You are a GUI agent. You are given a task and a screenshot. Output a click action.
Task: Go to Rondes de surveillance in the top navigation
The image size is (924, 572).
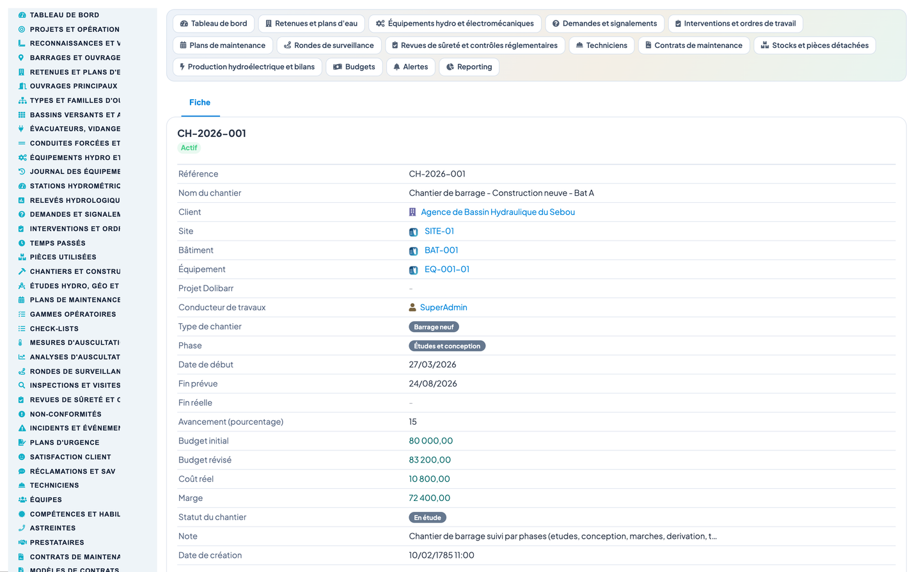pyautogui.click(x=329, y=45)
